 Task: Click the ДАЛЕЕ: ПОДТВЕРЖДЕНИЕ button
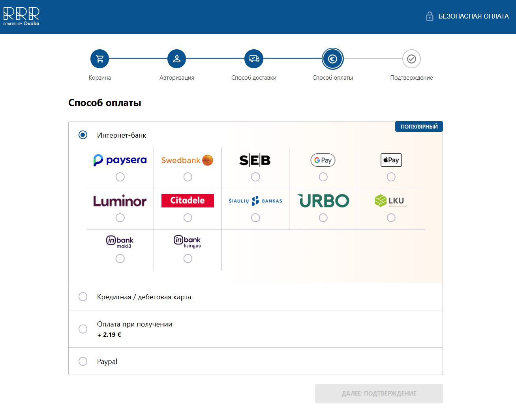(379, 394)
